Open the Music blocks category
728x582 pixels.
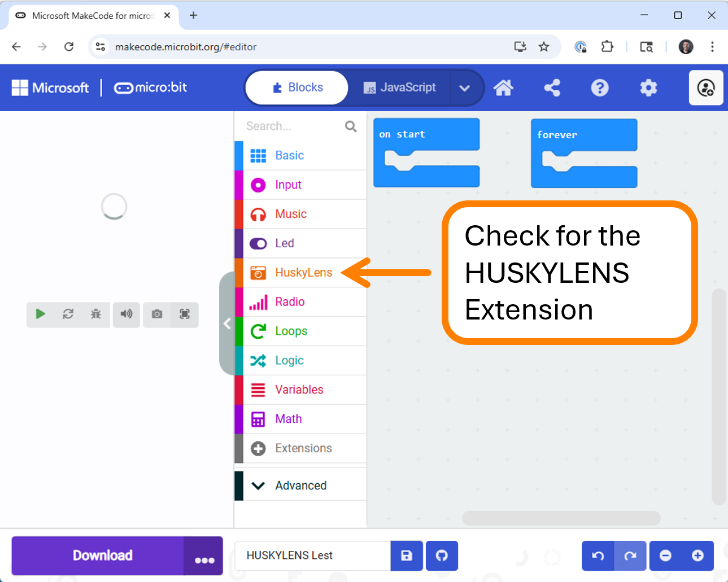[300, 214]
